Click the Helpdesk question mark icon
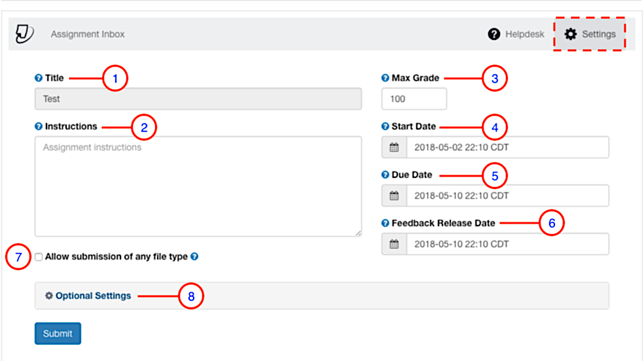 click(494, 34)
